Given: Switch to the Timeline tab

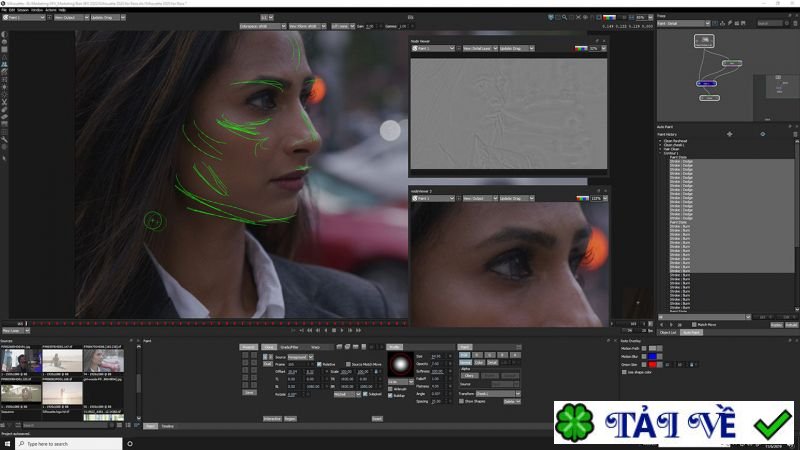Looking at the screenshot, I should pos(167,426).
